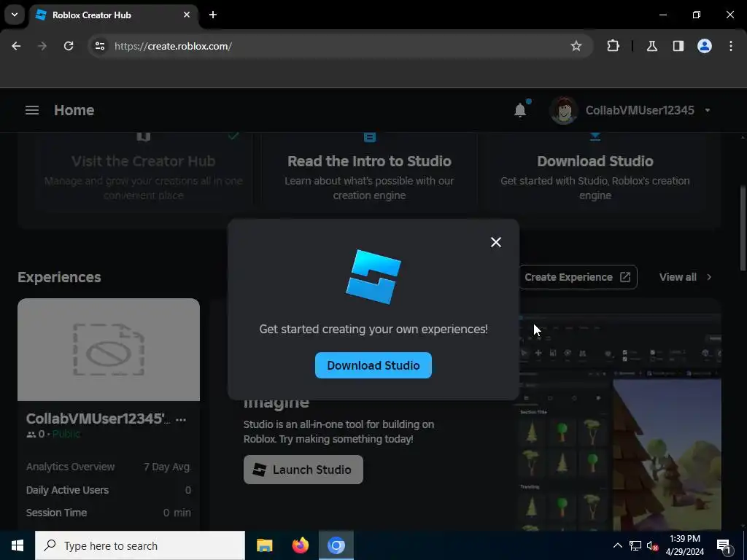
Task: Click the network tray icon
Action: point(635,545)
